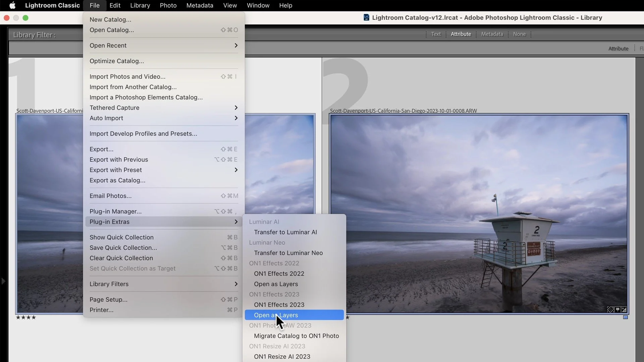Click the keyword tag badge on photo 2

click(x=610, y=309)
